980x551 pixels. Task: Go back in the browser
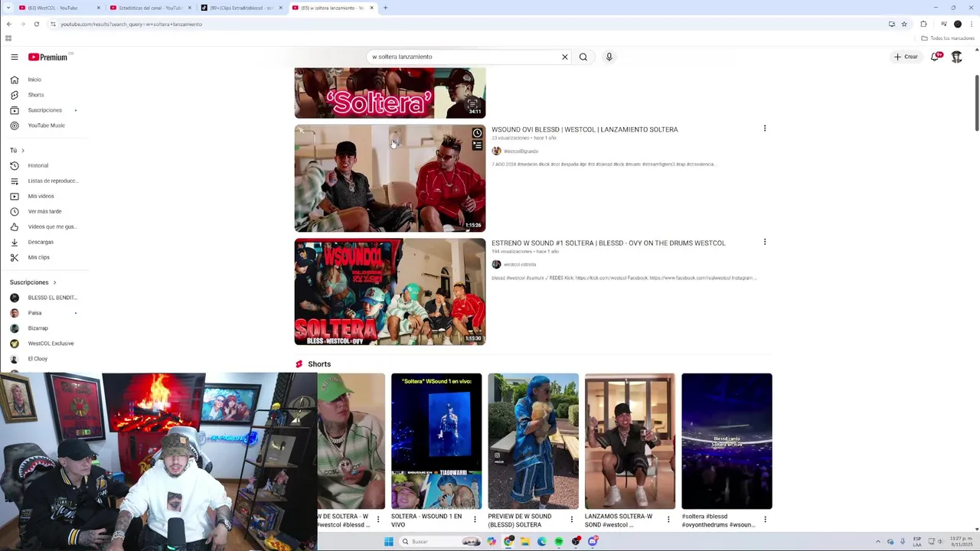click(9, 24)
